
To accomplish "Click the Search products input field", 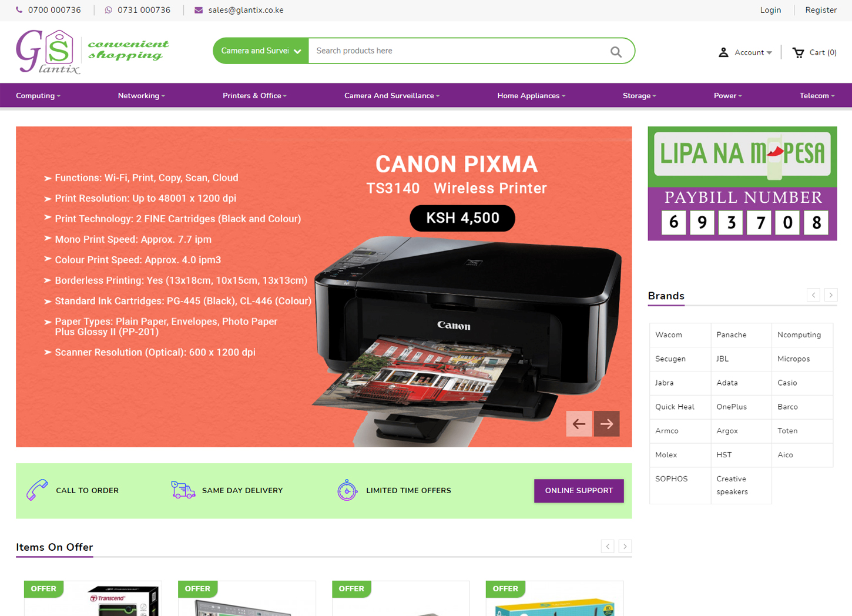I will point(458,51).
